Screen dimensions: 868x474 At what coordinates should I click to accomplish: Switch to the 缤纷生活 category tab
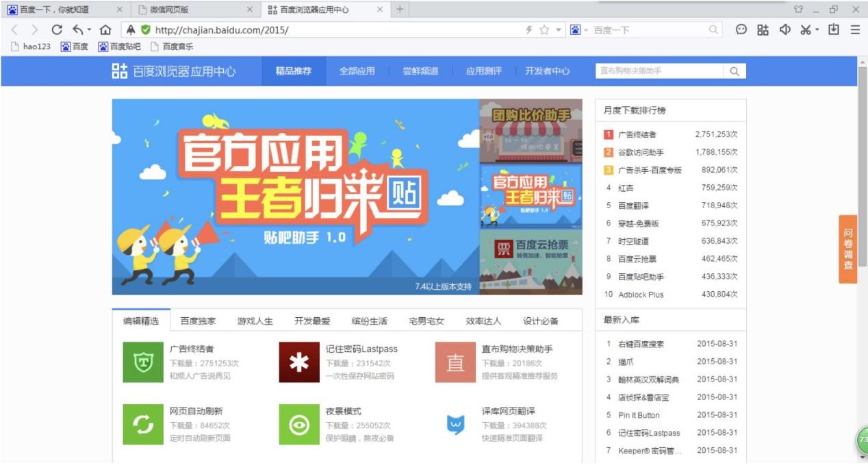click(370, 321)
